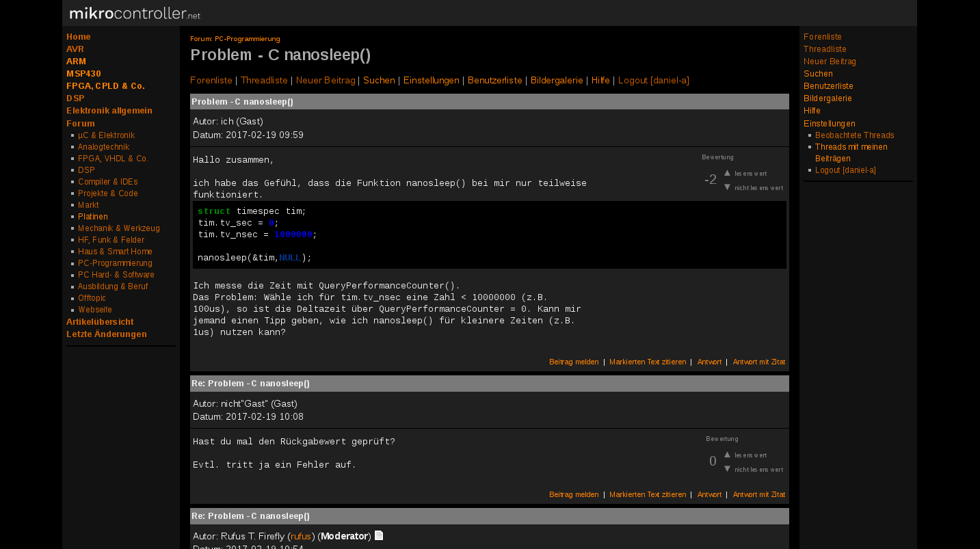Go to Platinen forum
This screenshot has width=980, height=549.
[93, 217]
